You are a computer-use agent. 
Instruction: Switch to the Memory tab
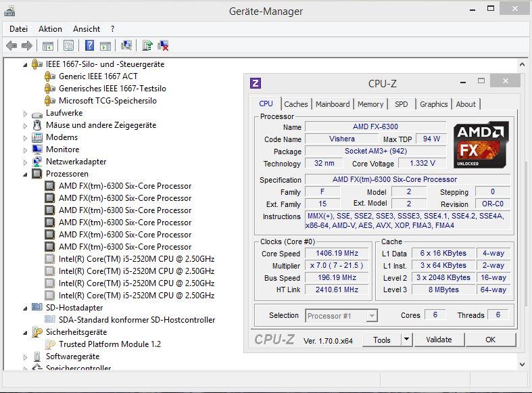click(x=370, y=104)
